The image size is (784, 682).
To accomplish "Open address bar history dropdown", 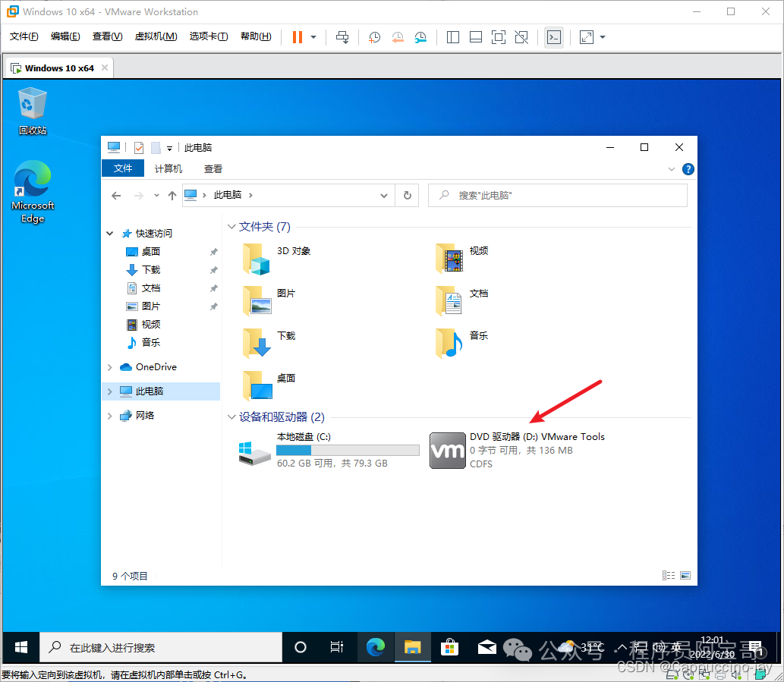I will click(384, 196).
